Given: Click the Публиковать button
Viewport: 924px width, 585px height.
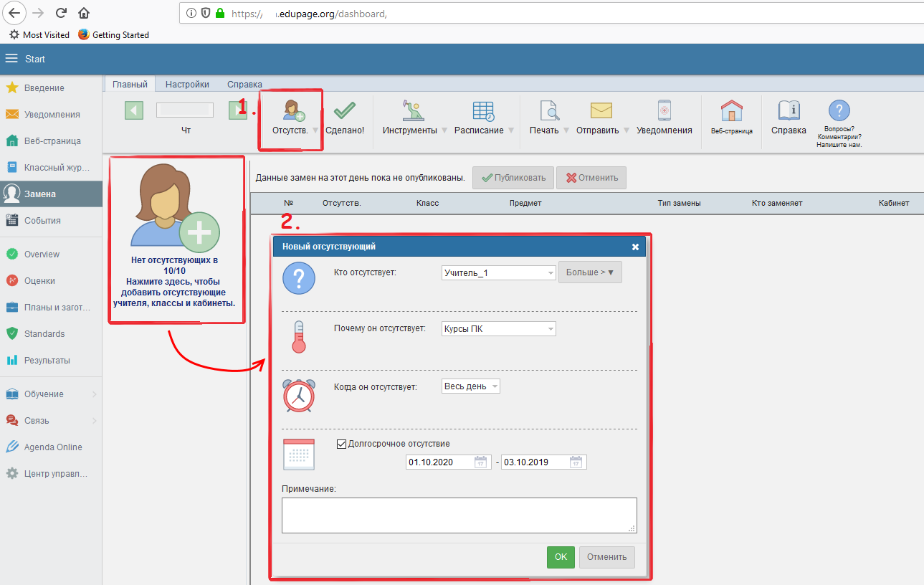Looking at the screenshot, I should click(x=513, y=178).
